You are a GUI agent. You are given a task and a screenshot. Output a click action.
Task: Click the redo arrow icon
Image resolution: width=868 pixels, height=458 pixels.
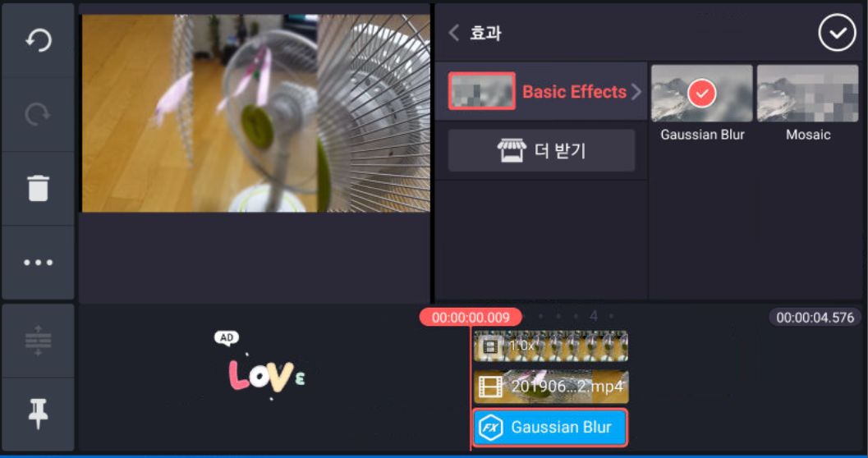[x=39, y=115]
